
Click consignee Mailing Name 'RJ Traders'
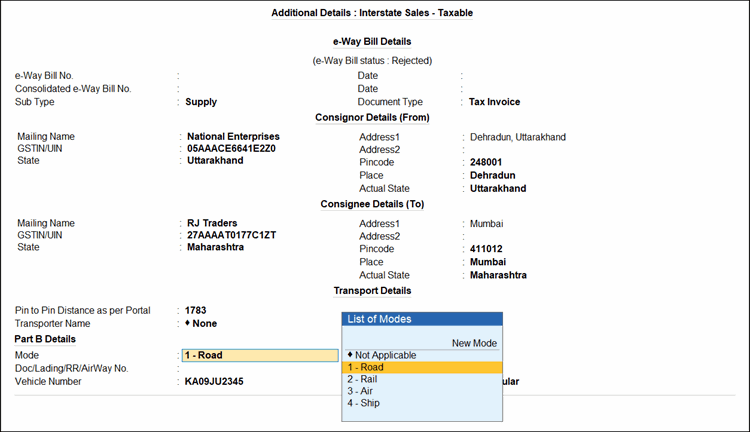pyautogui.click(x=214, y=223)
